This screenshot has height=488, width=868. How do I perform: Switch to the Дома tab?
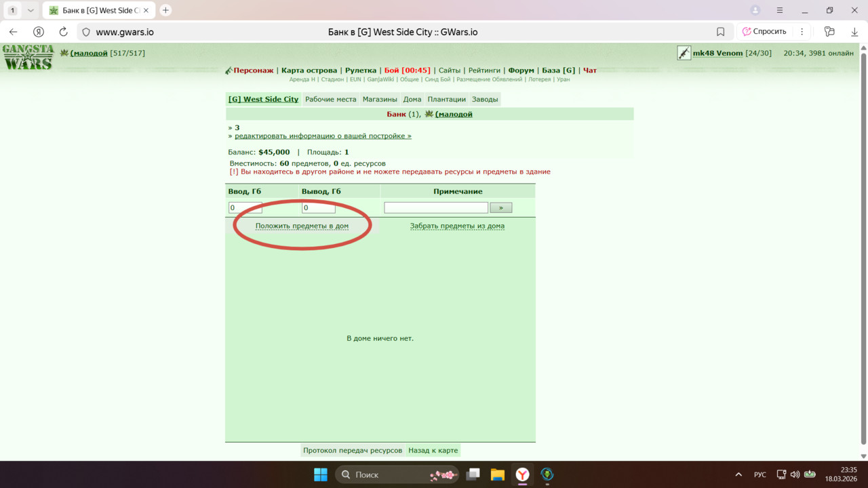click(412, 99)
